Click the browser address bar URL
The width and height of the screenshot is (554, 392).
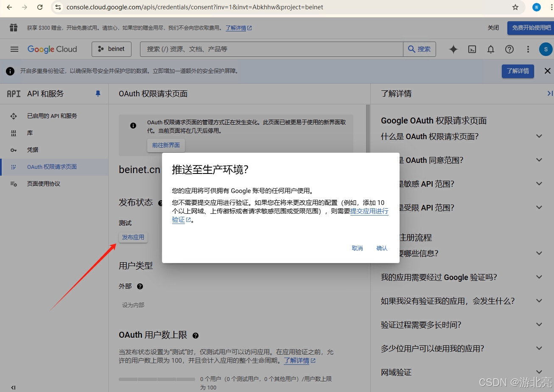195,7
